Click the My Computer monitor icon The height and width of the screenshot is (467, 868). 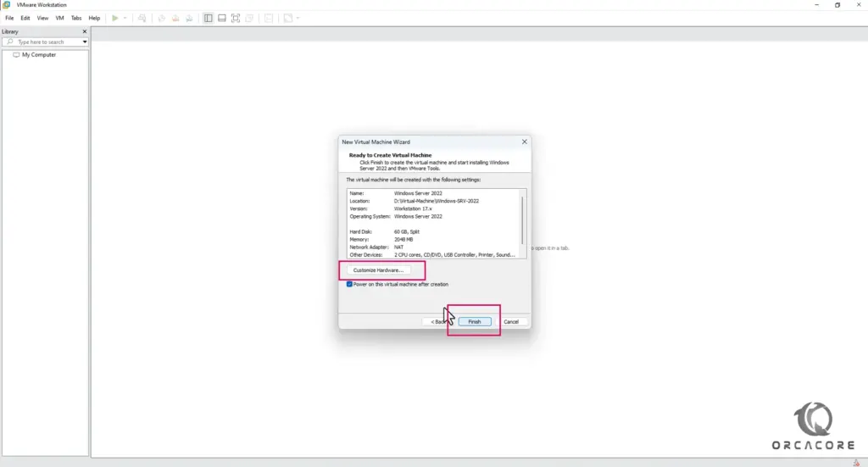(16, 55)
